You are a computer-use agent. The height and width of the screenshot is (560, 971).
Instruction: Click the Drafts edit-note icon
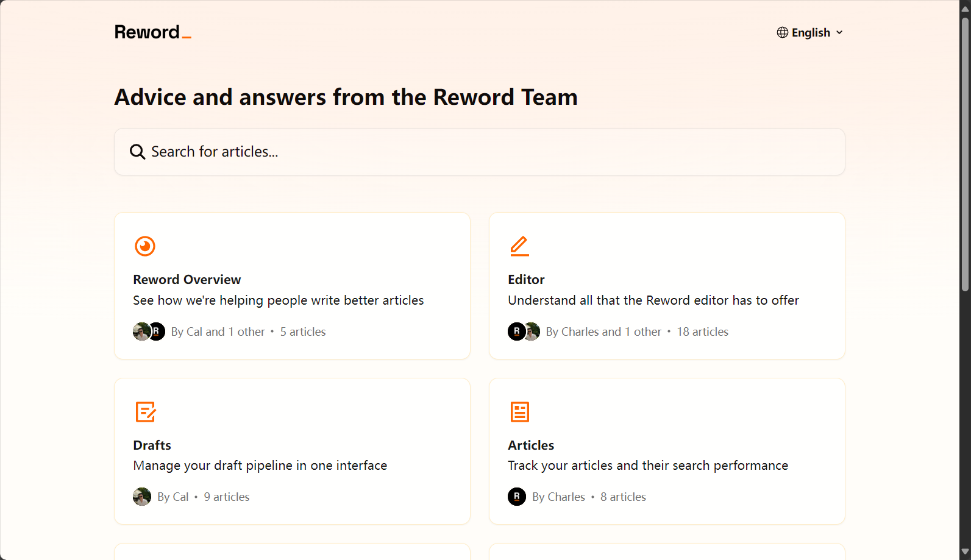[x=146, y=412]
